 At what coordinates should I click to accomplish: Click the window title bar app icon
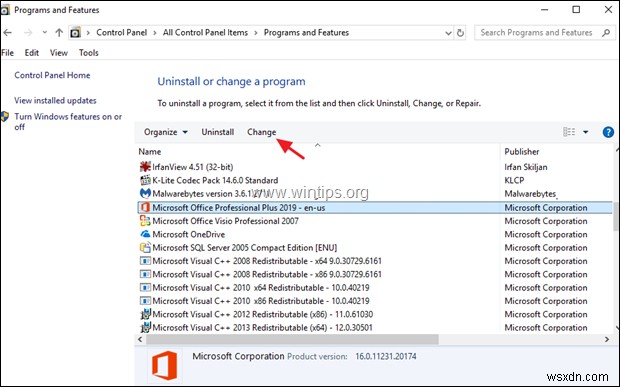(5, 10)
